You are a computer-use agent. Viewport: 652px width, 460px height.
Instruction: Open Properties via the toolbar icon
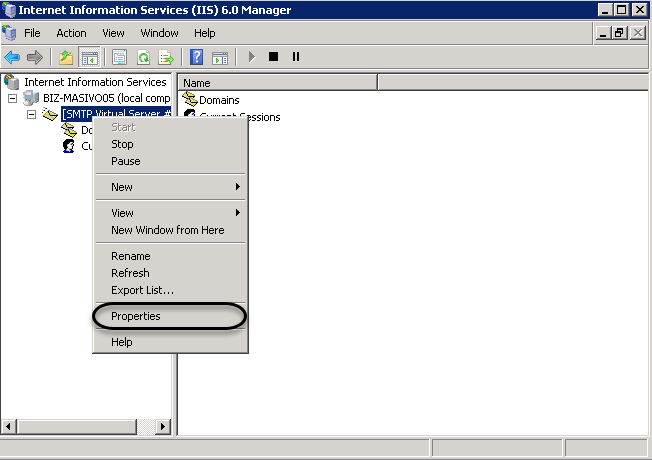click(119, 57)
